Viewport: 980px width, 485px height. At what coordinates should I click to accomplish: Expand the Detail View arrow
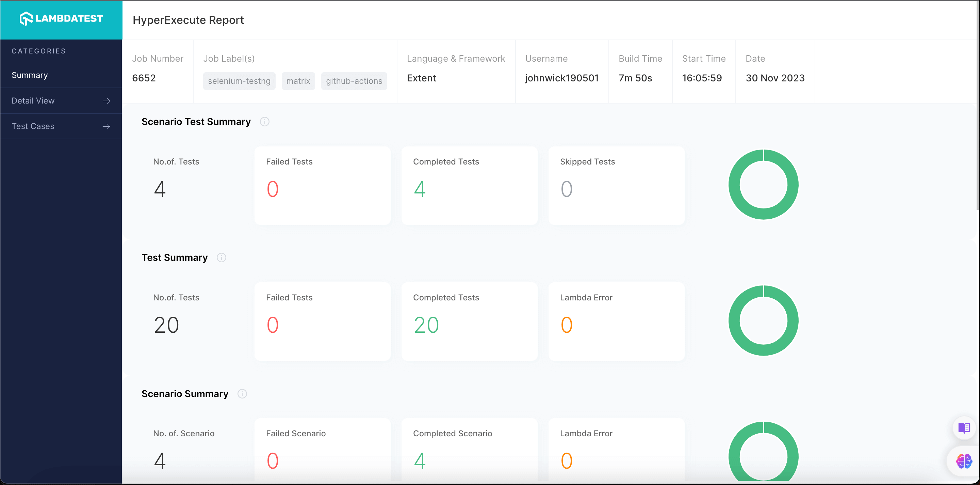[x=107, y=101]
